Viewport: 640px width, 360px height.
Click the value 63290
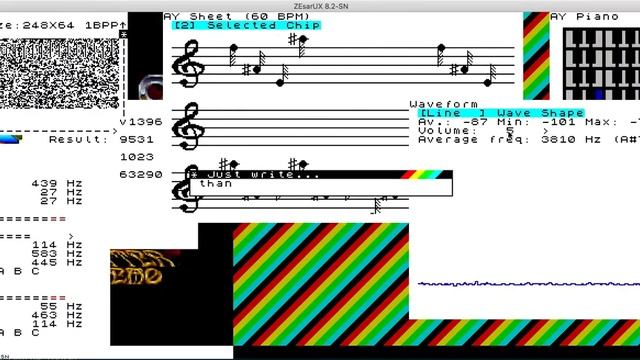tap(141, 175)
